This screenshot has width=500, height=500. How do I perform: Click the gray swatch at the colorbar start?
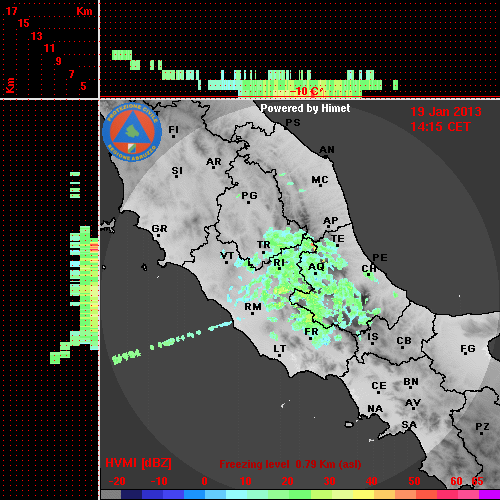[x=111, y=494]
